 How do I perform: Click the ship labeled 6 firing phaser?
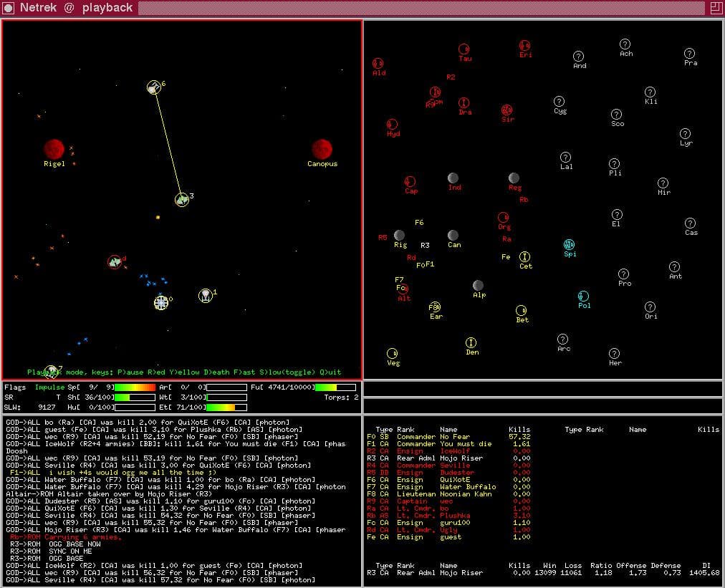[x=153, y=87]
